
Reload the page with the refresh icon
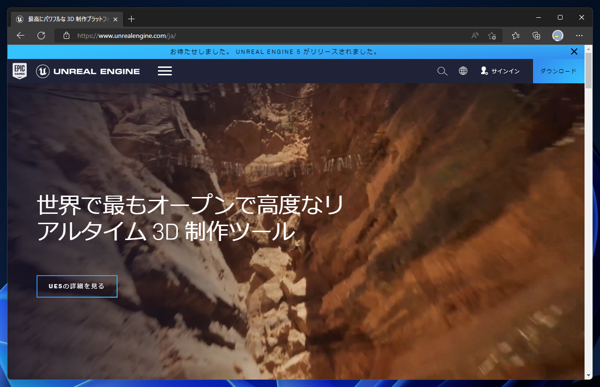tap(41, 36)
